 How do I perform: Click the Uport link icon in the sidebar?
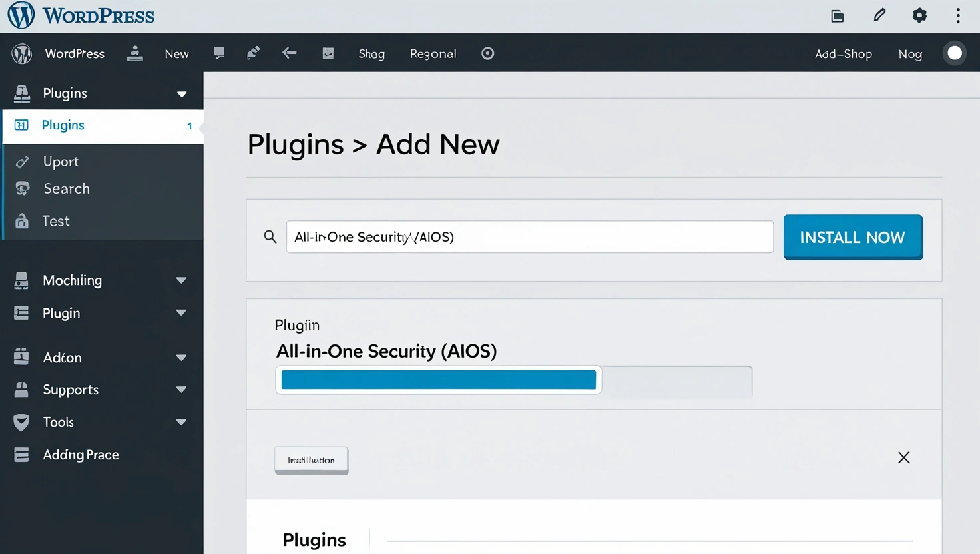click(x=22, y=162)
